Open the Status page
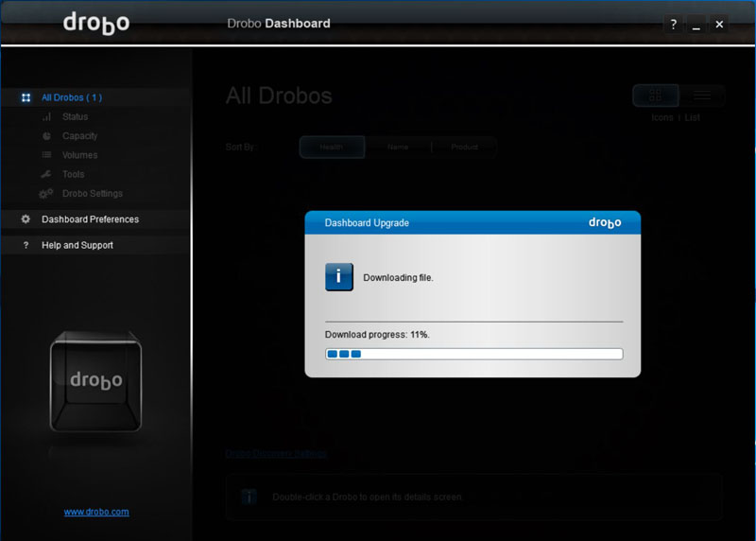The width and height of the screenshot is (756, 541). [x=76, y=116]
